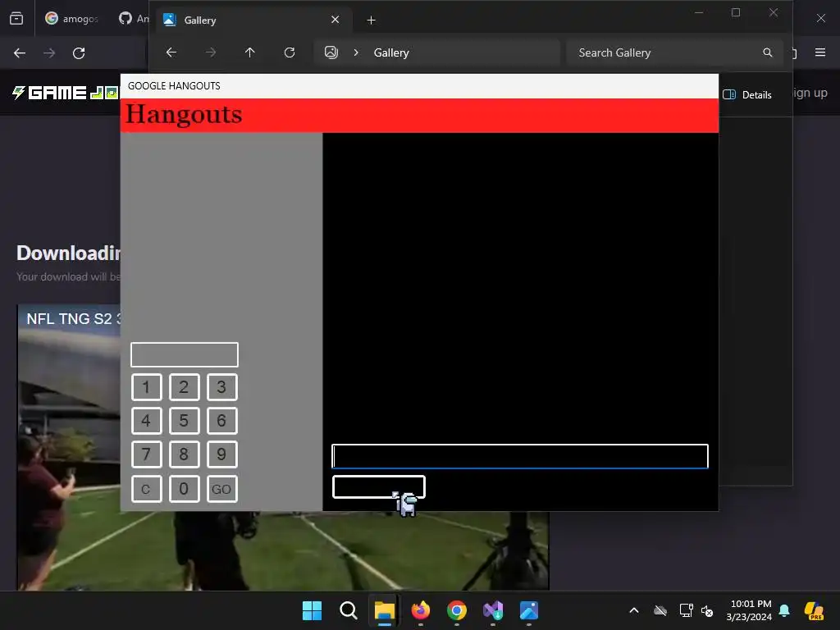Click the Sign up link on Game Jolt
This screenshot has height=630, width=840.
click(x=810, y=93)
